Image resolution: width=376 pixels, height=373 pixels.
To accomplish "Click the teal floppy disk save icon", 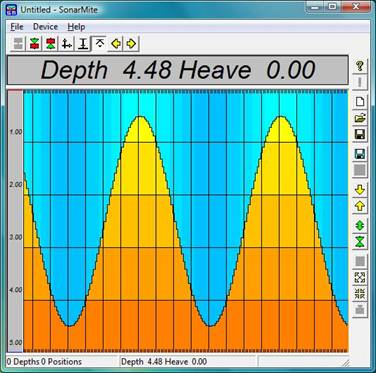I will click(360, 154).
